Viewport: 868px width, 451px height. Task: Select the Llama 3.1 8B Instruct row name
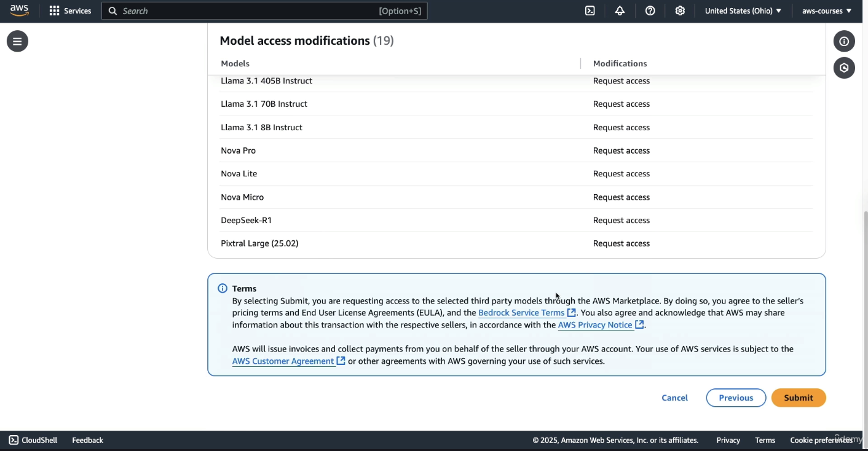coord(261,127)
